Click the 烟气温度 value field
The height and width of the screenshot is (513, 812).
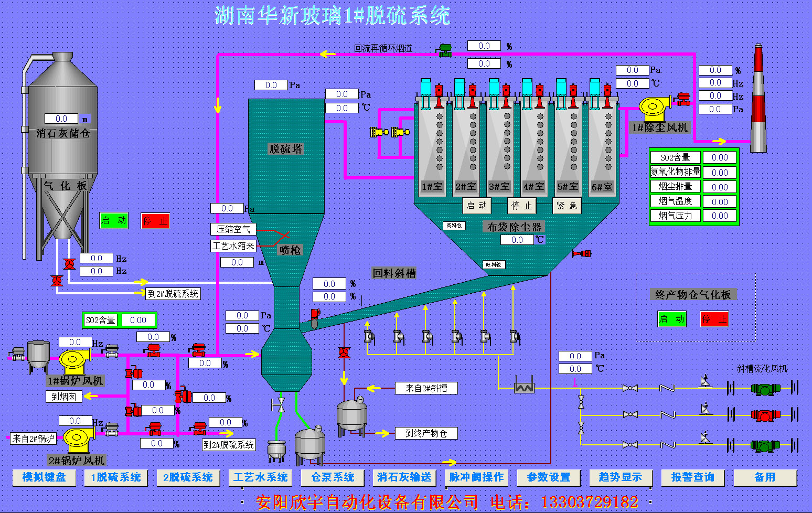(720, 201)
